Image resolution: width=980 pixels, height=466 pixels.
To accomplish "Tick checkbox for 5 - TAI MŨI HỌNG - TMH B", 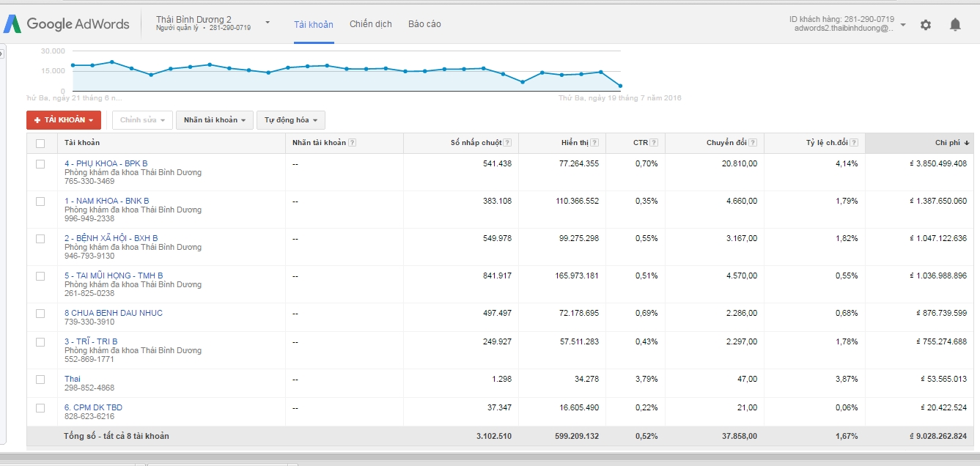I will pos(40,276).
